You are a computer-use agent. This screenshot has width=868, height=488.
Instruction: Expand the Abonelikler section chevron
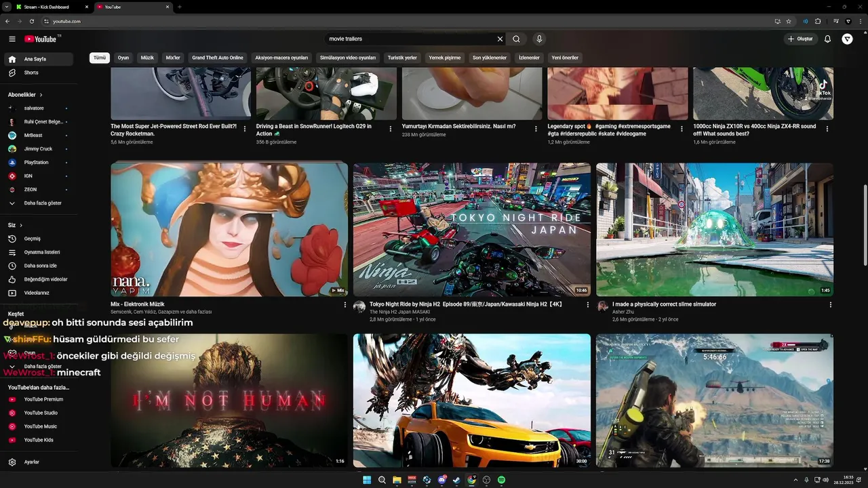(41, 95)
